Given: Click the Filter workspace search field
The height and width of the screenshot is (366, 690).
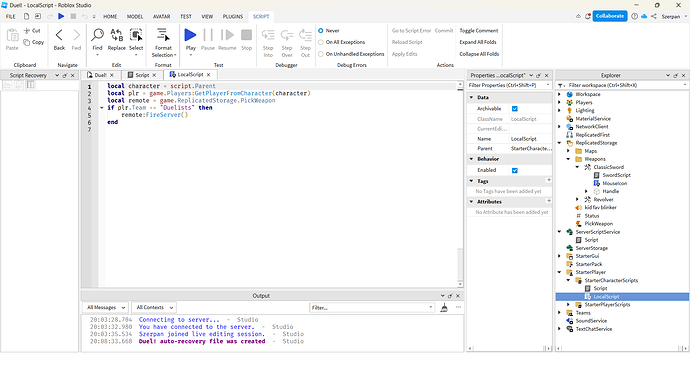Looking at the screenshot, I should (622, 85).
